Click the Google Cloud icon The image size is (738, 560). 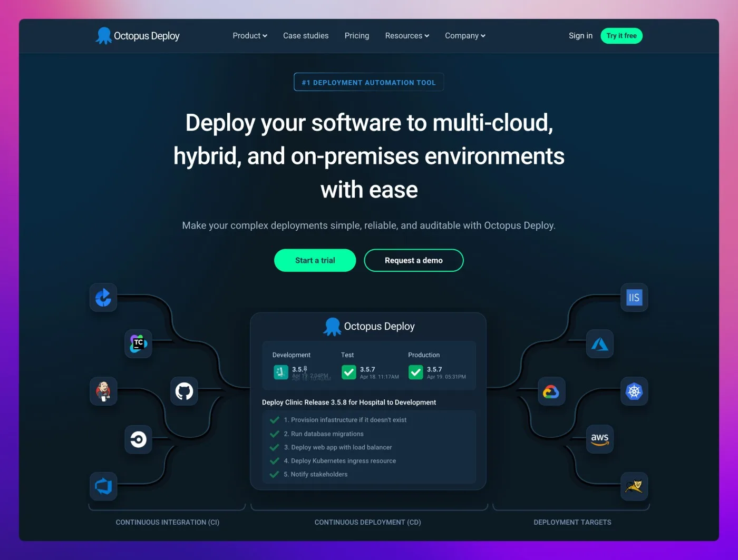click(x=551, y=391)
